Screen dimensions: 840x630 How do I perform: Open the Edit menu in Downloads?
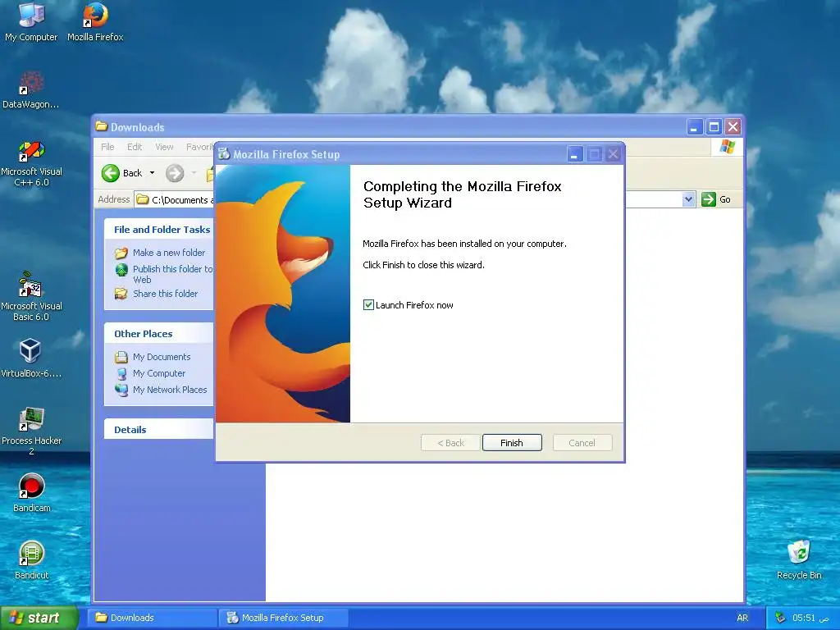[135, 147]
